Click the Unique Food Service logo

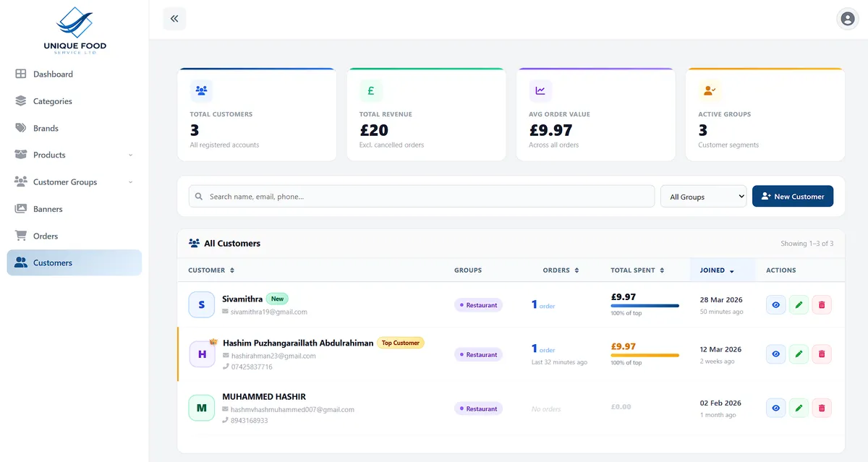pyautogui.click(x=75, y=30)
